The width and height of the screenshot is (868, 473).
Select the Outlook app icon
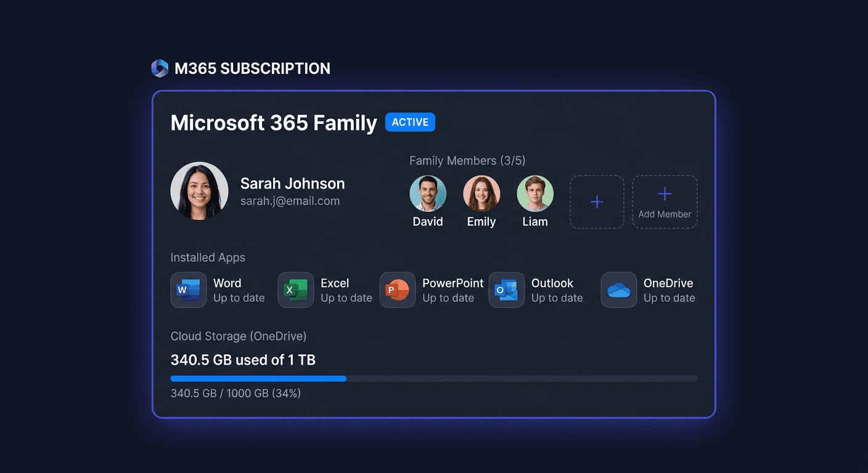coord(506,290)
